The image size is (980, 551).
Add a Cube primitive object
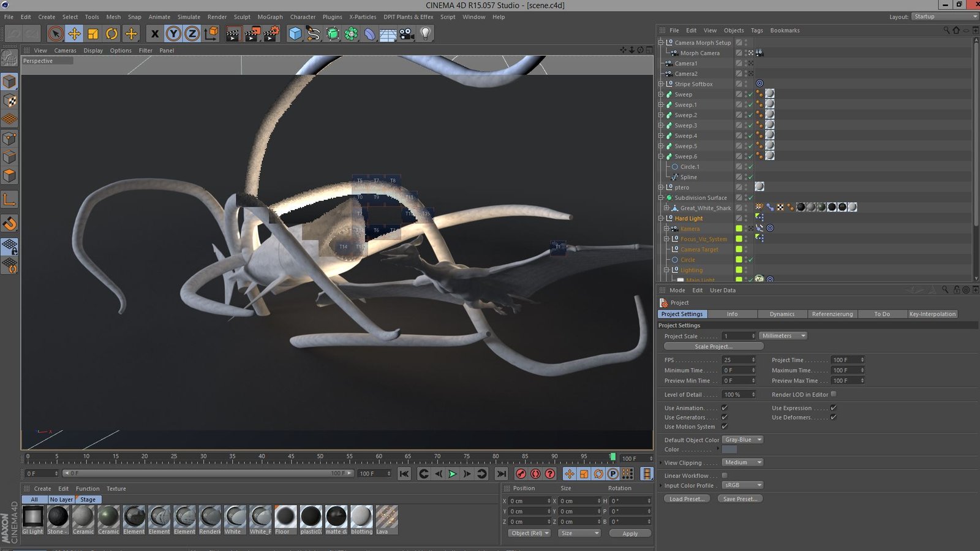click(295, 34)
